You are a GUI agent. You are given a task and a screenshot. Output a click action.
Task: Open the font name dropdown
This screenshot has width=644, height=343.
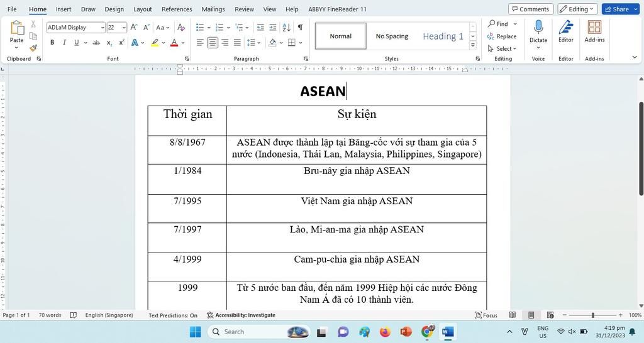pos(103,28)
